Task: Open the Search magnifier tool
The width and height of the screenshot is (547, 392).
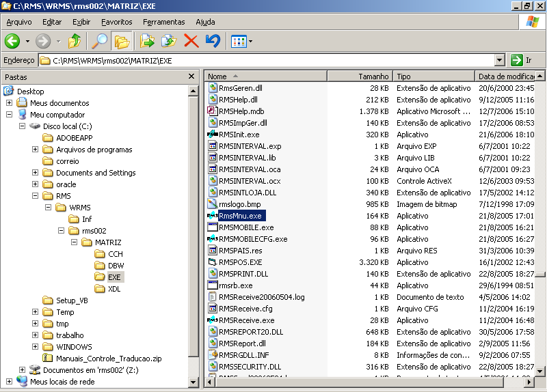Action: (99, 41)
